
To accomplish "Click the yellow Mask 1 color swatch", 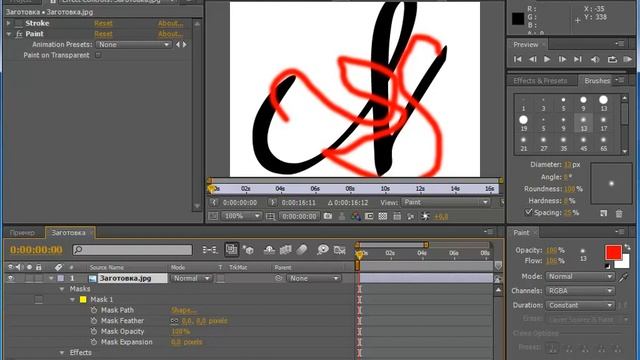I will pos(83,300).
